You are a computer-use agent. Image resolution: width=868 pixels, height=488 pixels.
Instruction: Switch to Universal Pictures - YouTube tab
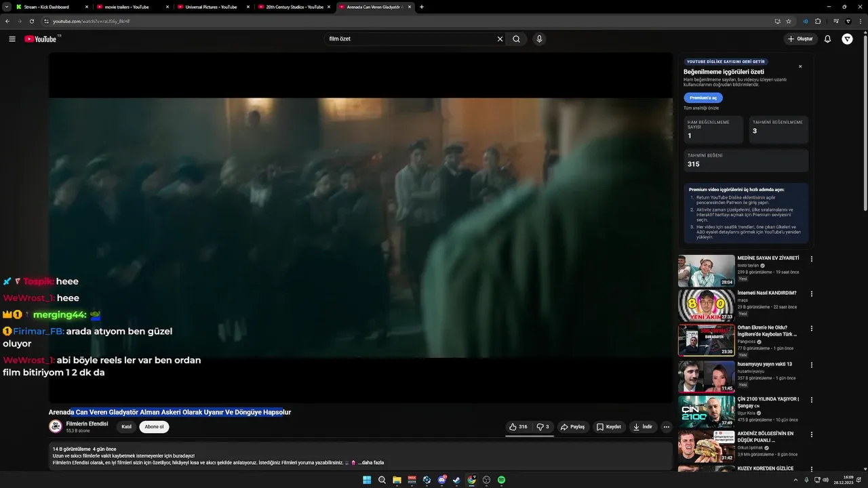pyautogui.click(x=212, y=7)
